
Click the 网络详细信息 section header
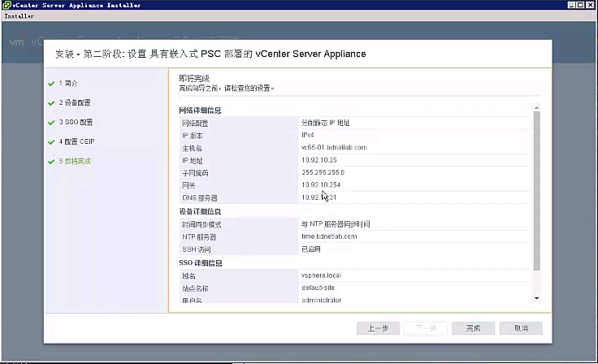tap(200, 110)
